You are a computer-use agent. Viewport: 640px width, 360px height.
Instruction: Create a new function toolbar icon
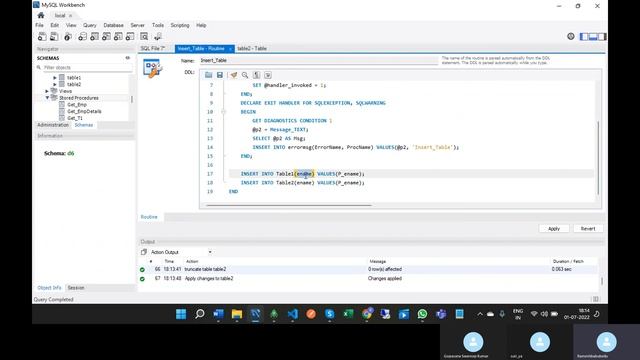(x=130, y=37)
